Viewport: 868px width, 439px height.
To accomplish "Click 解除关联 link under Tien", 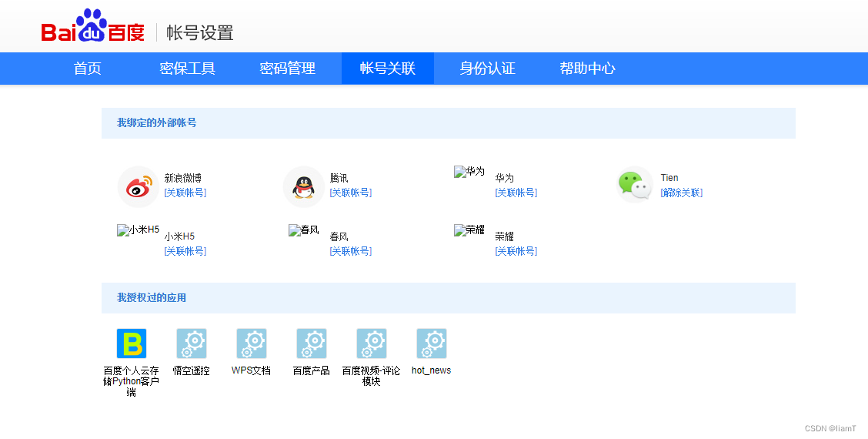I will (x=682, y=193).
